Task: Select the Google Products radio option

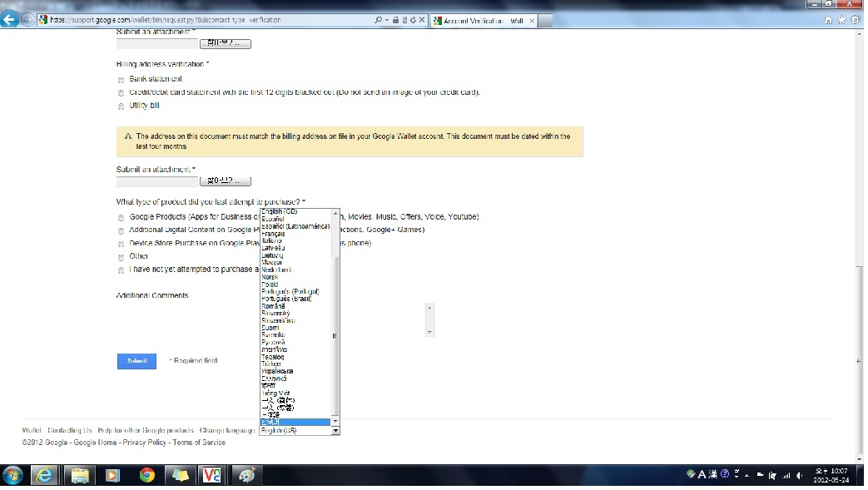Action: (x=121, y=218)
